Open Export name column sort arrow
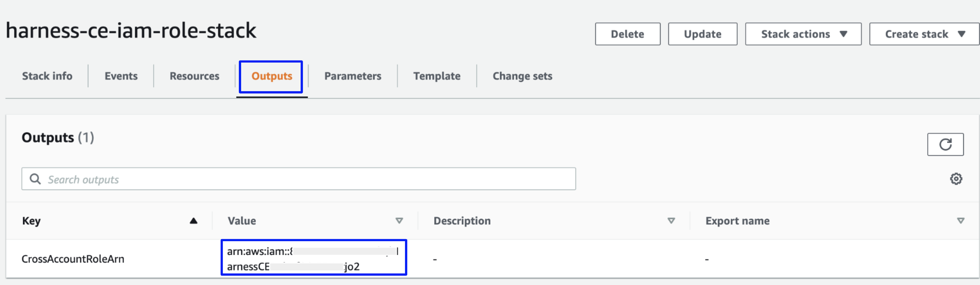The width and height of the screenshot is (980, 285). point(960,221)
